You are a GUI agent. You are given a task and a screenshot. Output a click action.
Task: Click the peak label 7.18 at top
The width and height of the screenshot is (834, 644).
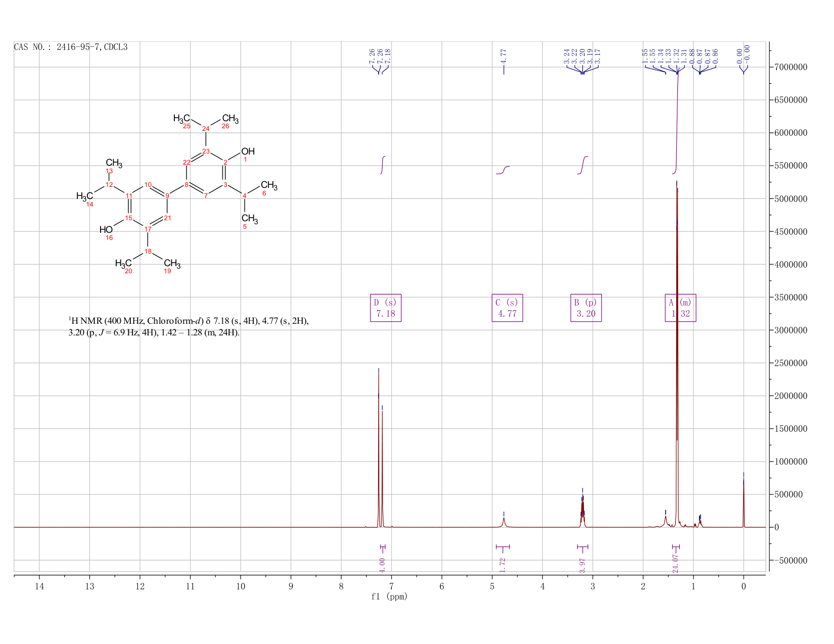tap(388, 57)
